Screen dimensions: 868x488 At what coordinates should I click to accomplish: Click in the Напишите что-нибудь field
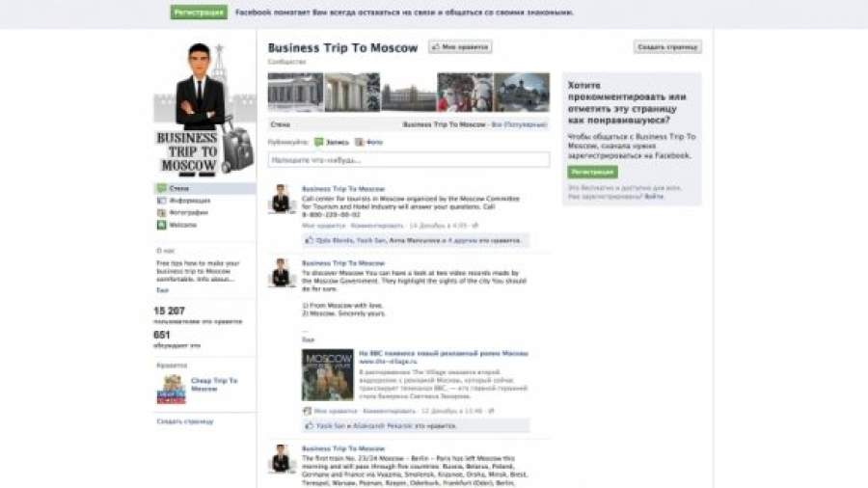tap(409, 160)
